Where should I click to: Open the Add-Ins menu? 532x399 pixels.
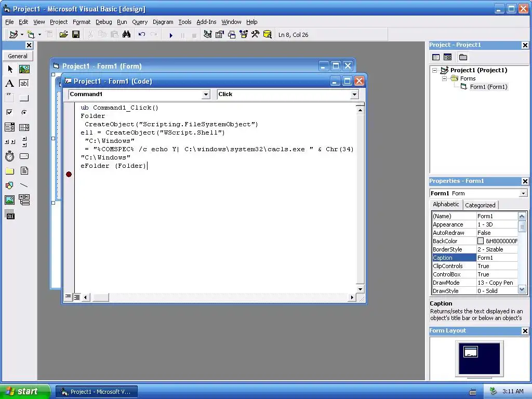click(x=206, y=22)
